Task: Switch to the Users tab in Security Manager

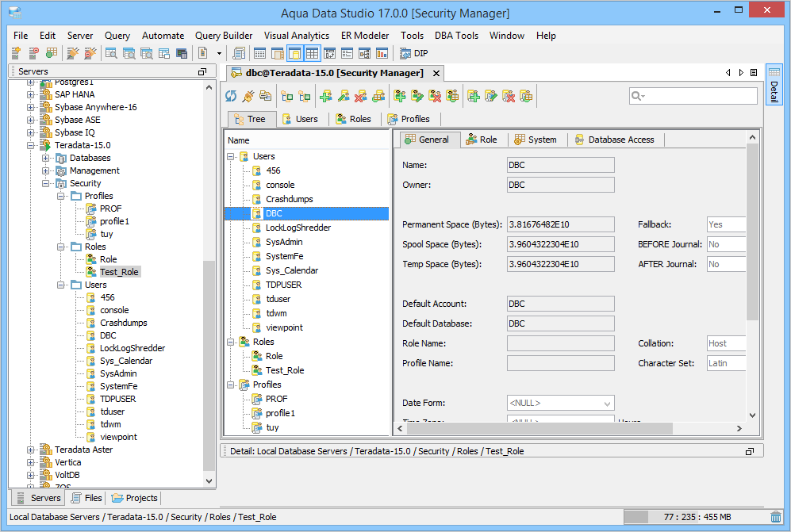Action: pyautogui.click(x=300, y=119)
